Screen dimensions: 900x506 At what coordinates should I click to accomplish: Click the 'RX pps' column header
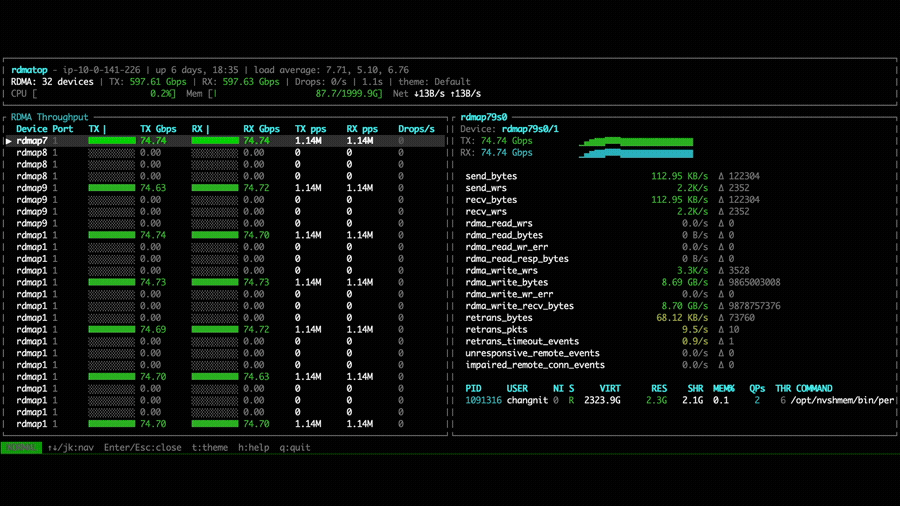click(x=362, y=129)
